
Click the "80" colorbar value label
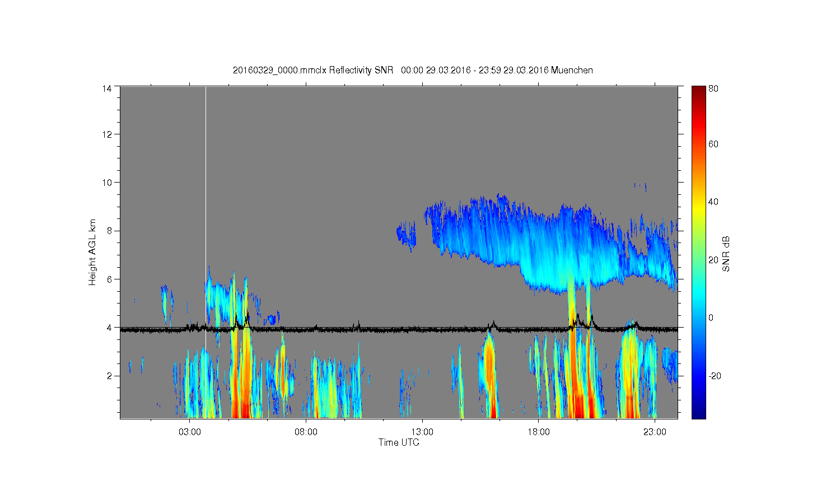[713, 88]
